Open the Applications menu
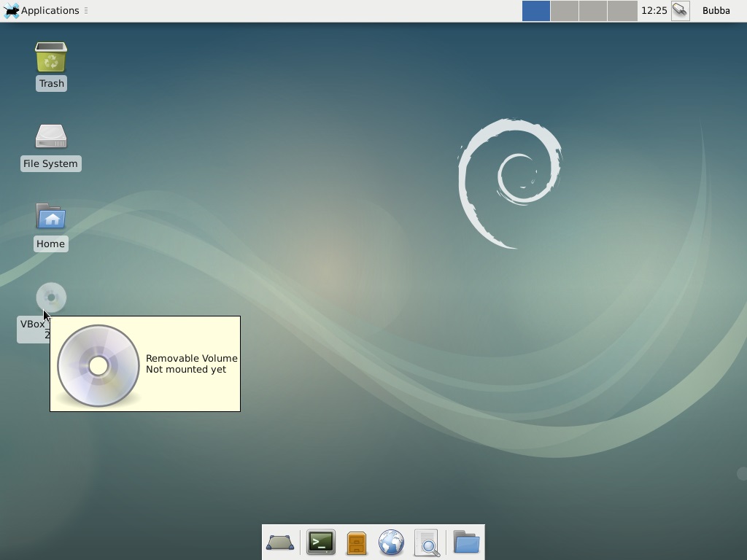This screenshot has height=560, width=747. pos(41,10)
